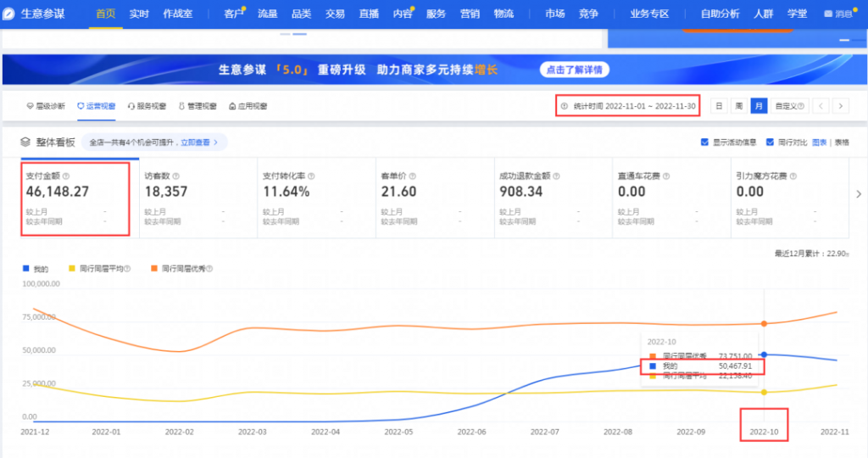
Task: Open the 学堂 nav item
Action: click(x=797, y=14)
